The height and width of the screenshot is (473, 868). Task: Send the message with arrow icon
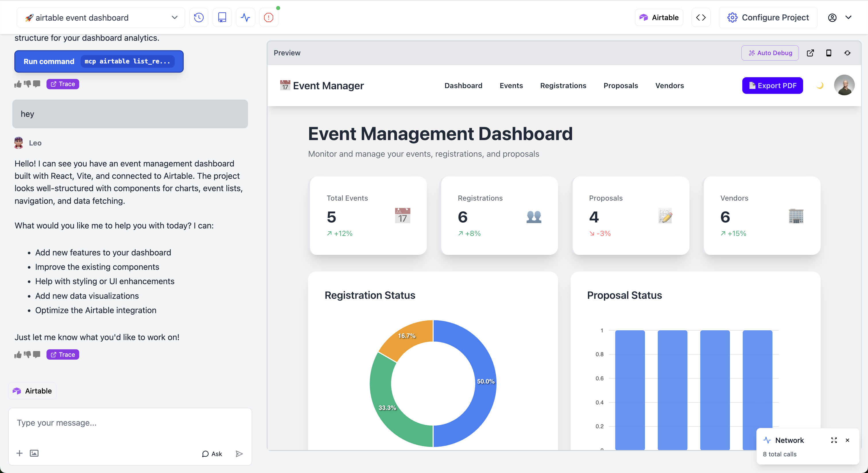[x=239, y=454]
